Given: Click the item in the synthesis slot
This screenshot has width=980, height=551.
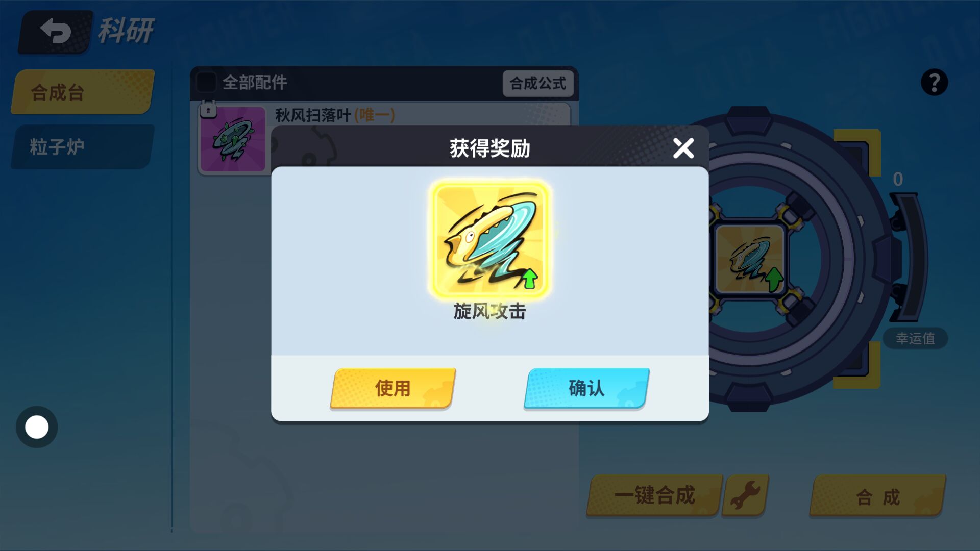Looking at the screenshot, I should [749, 259].
